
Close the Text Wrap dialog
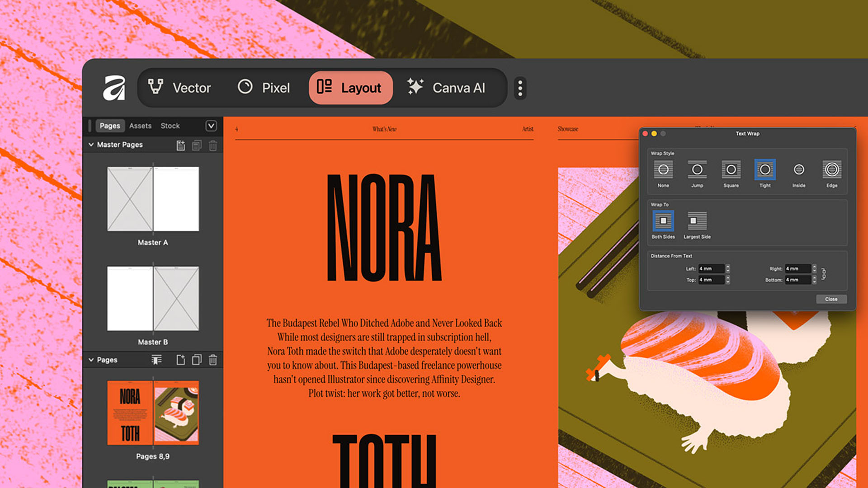[831, 299]
